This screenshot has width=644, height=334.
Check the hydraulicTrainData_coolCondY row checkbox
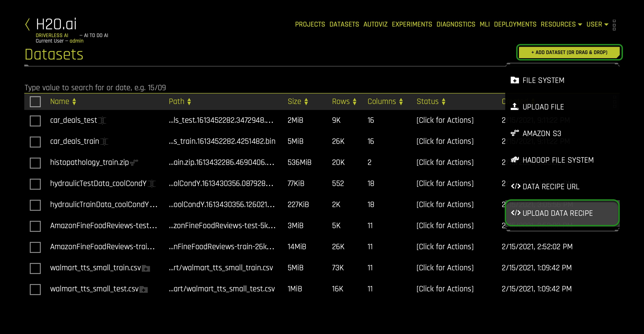35,205
